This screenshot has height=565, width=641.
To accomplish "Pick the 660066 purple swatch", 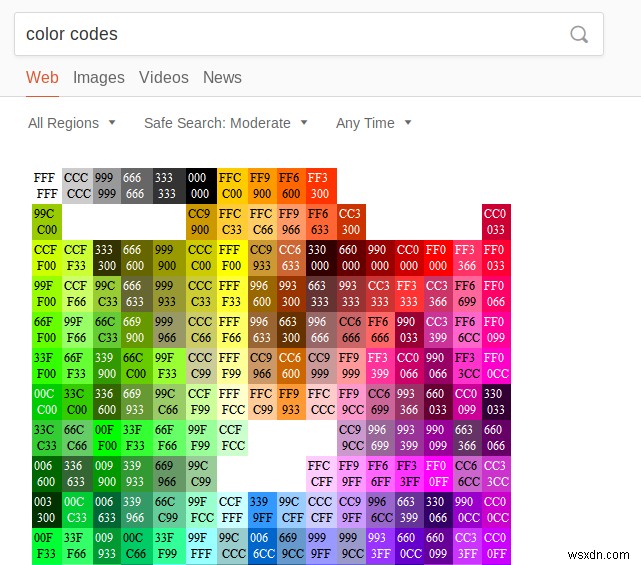I will click(496, 437).
